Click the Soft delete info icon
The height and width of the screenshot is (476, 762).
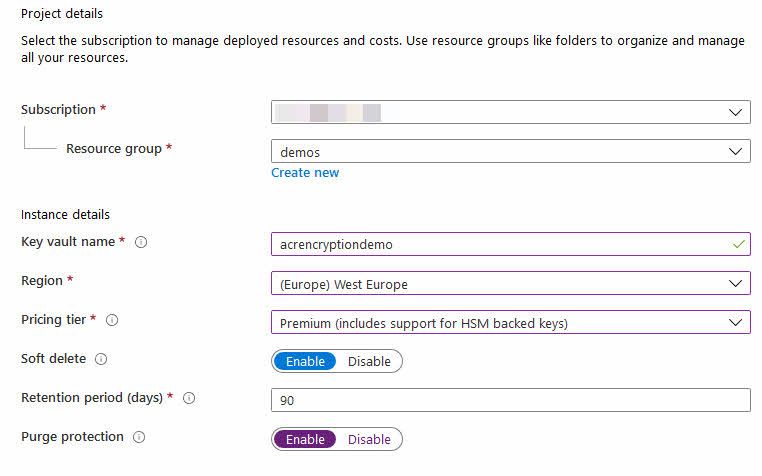(101, 359)
